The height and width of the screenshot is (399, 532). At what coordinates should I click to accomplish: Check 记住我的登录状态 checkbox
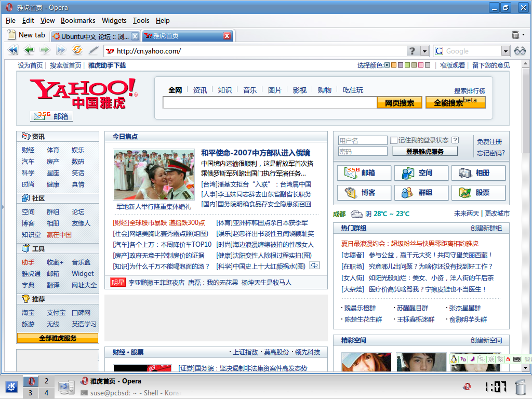click(x=394, y=140)
